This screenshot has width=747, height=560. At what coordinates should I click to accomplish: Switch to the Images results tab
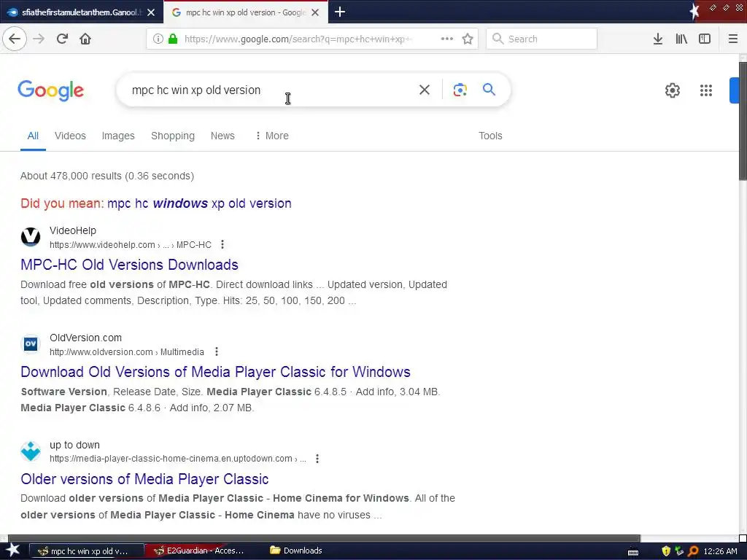coord(118,136)
